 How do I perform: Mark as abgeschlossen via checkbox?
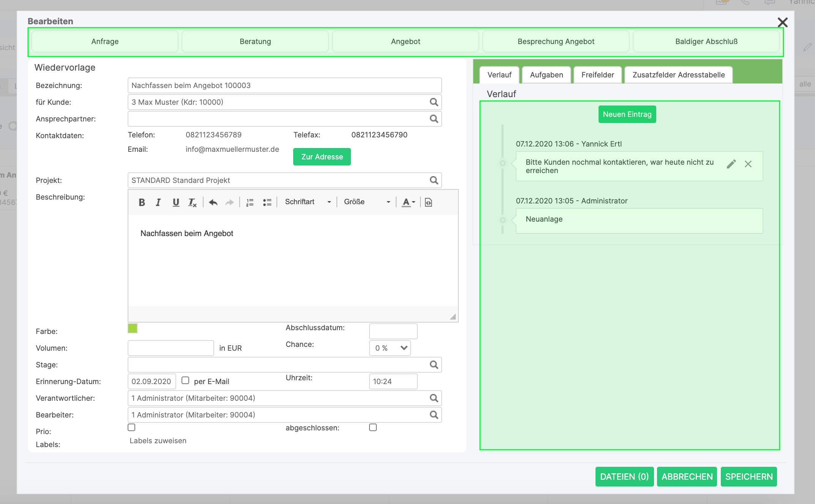373,427
